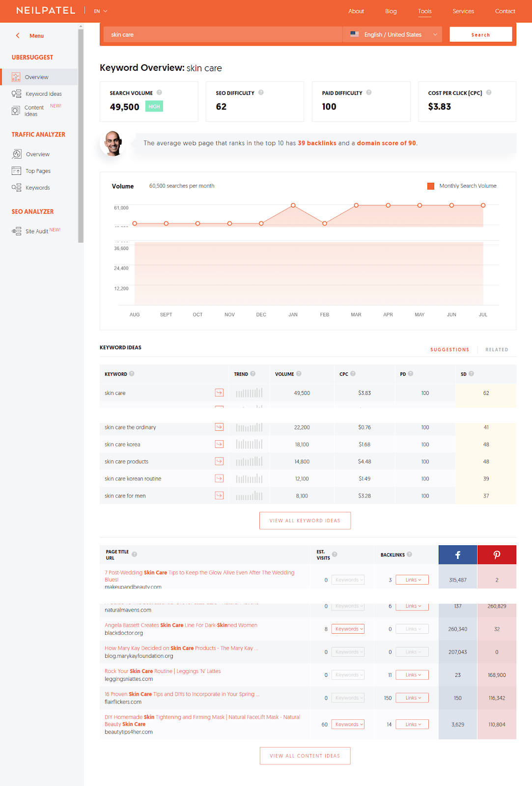Open Services in top navigation
Screen dimensions: 532x786
463,11
